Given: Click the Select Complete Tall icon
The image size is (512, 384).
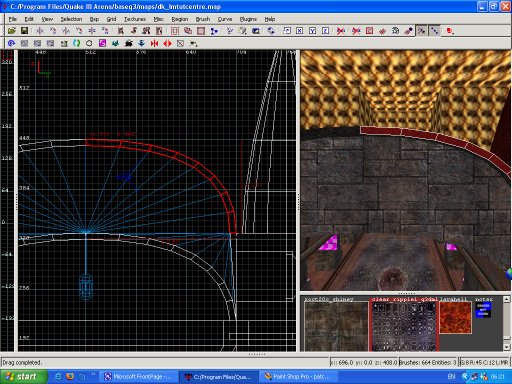Looking at the screenshot, I should pos(121,31).
